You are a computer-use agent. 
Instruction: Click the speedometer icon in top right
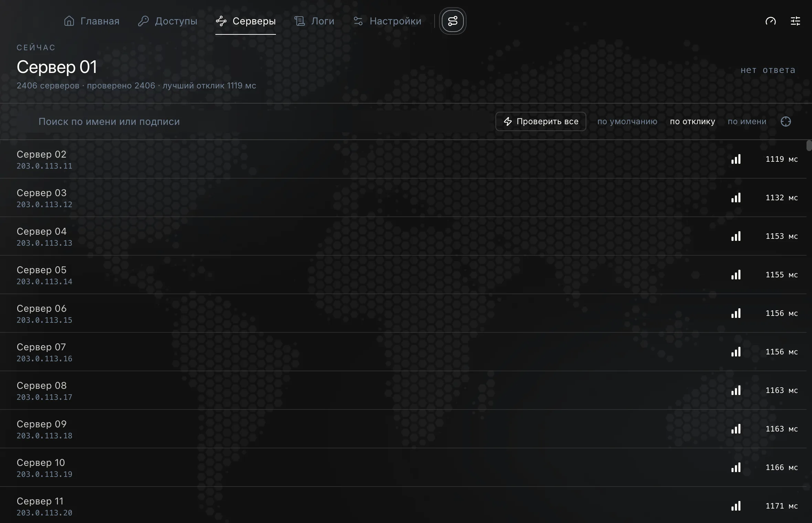pyautogui.click(x=770, y=21)
